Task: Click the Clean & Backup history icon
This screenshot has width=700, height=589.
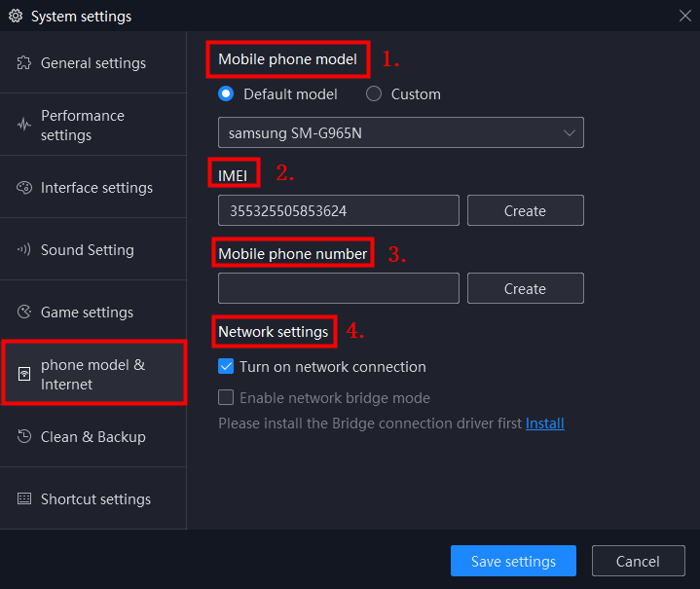Action: pyautogui.click(x=24, y=436)
